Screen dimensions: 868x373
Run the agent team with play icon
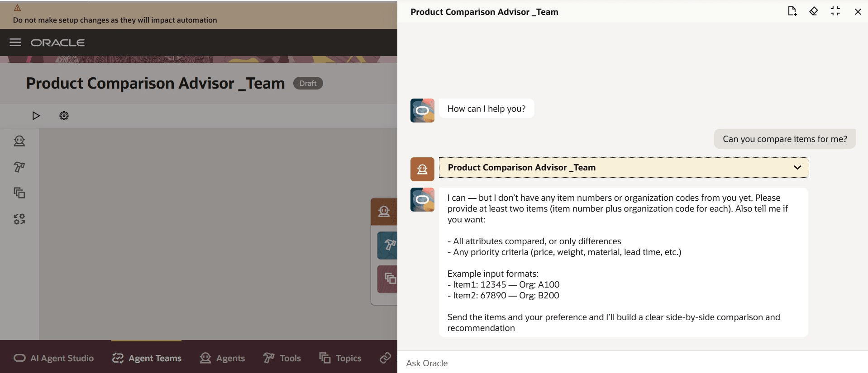pyautogui.click(x=36, y=116)
